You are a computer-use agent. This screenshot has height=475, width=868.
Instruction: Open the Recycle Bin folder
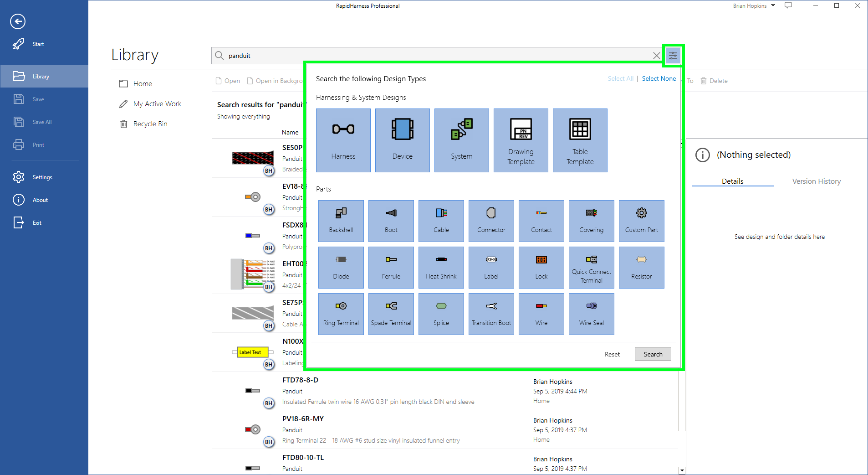(143, 124)
